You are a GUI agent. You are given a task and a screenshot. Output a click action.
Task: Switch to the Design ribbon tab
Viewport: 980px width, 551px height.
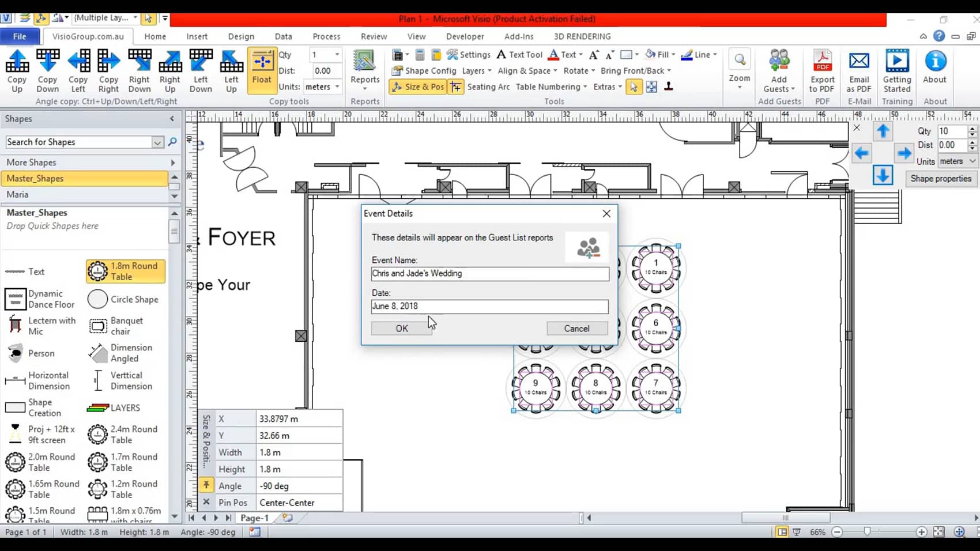pos(240,36)
